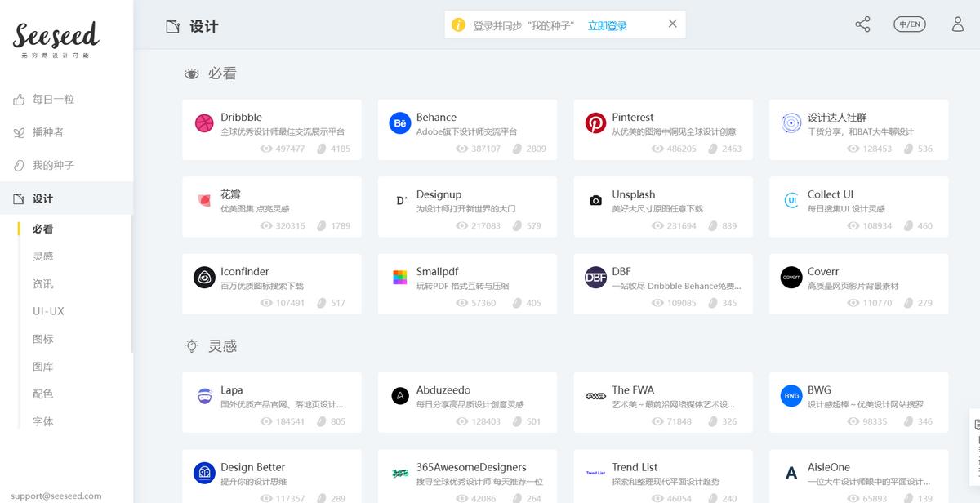The height and width of the screenshot is (503, 980).
Task: Click the Collect UI logo icon
Action: (791, 200)
